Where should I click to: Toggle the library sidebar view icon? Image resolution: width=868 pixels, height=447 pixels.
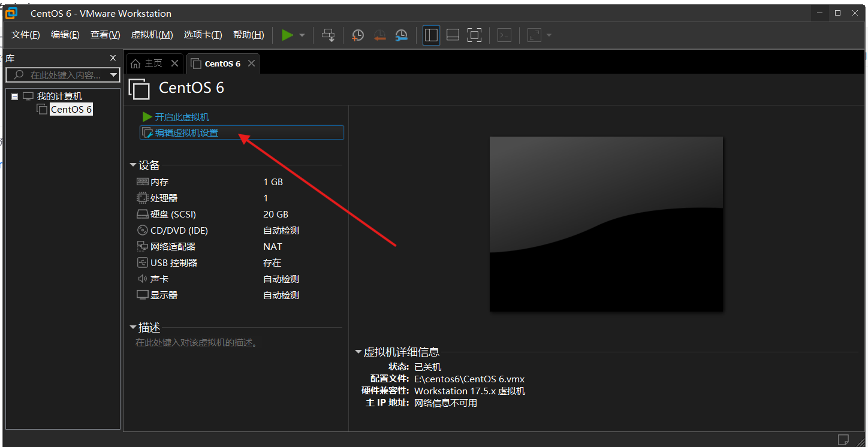click(431, 35)
